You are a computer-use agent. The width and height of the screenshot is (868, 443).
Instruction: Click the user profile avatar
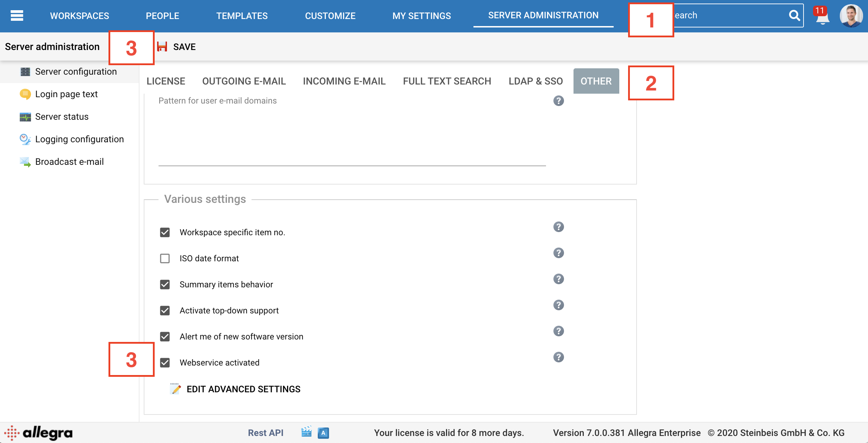pyautogui.click(x=851, y=15)
